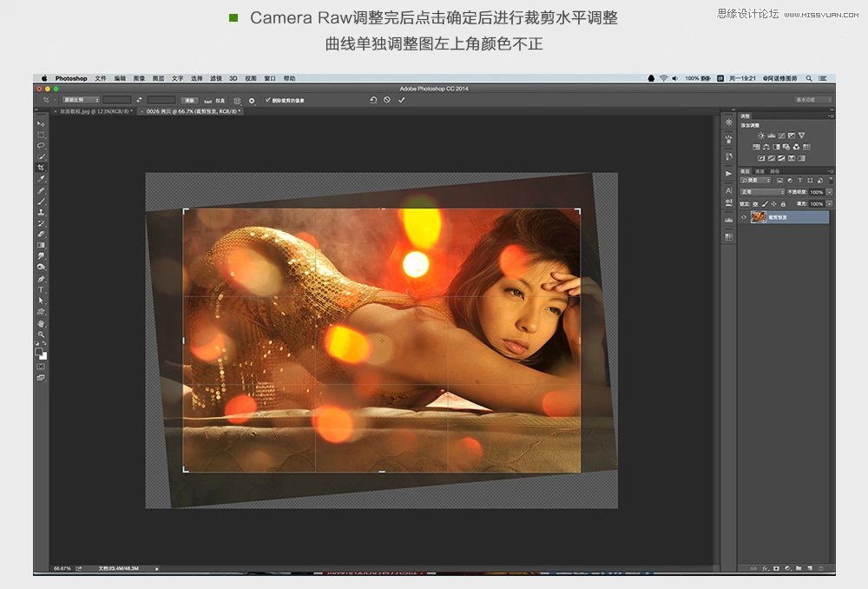Screen dimensions: 868x589
Task: Reset the crop box with undo arrow
Action: 373,100
